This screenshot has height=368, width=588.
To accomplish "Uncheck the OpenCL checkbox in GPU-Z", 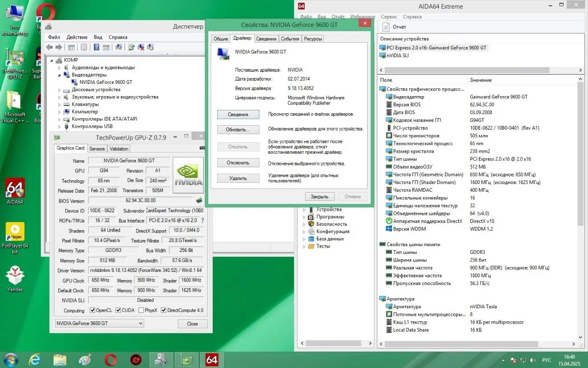I will pos(93,310).
